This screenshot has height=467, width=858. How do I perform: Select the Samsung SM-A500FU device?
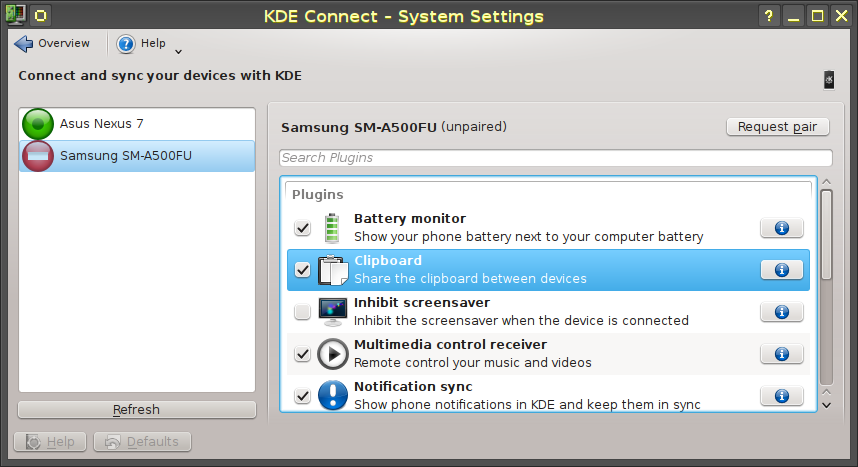(x=137, y=156)
